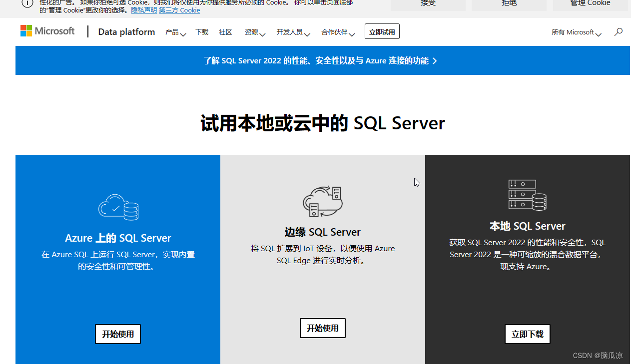
Task: Open 管理 Cookie settings button
Action: [x=591, y=4]
